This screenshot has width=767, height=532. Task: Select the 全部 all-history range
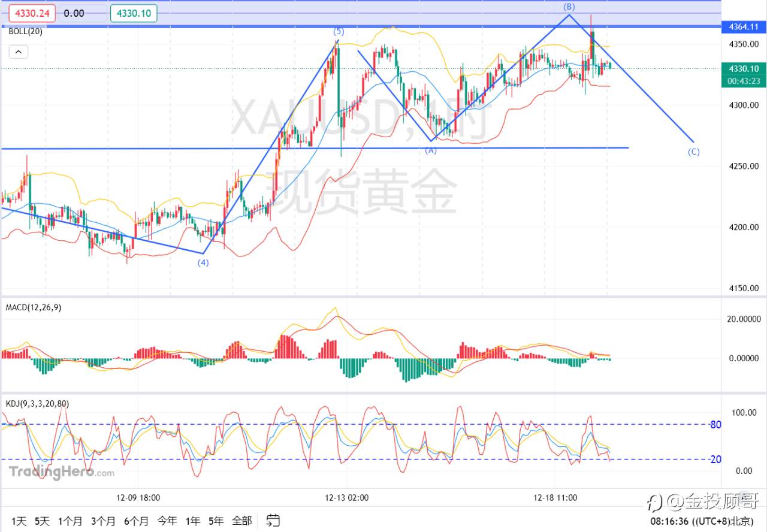242,521
